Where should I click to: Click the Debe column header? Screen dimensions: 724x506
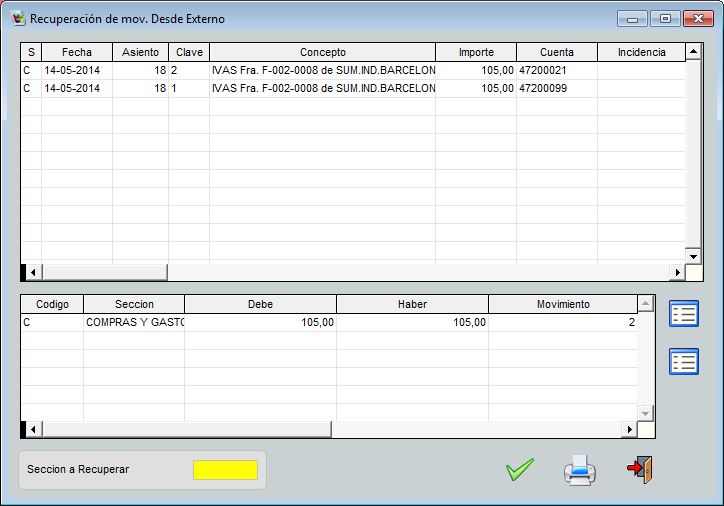pos(260,304)
